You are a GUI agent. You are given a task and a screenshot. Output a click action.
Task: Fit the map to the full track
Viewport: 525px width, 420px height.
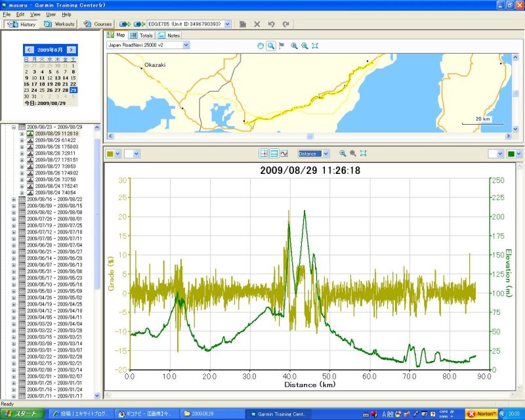pyautogui.click(x=315, y=46)
